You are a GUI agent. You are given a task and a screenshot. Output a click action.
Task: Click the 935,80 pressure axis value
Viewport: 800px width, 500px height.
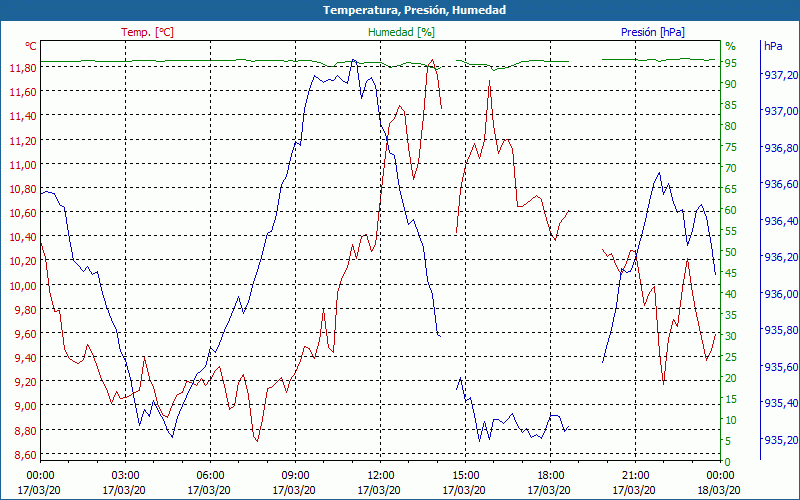point(780,330)
